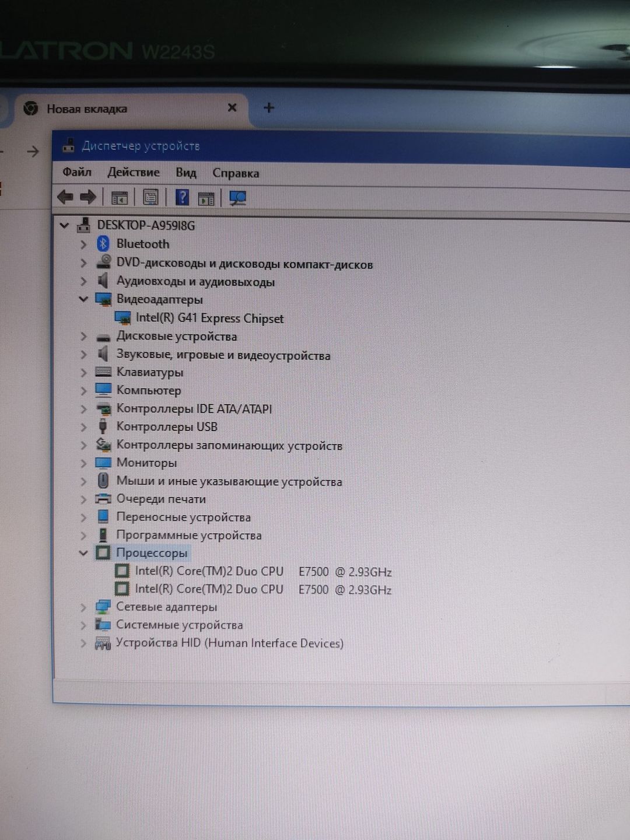The width and height of the screenshot is (630, 840).
Task: Open the Файл menu
Action: point(77,171)
